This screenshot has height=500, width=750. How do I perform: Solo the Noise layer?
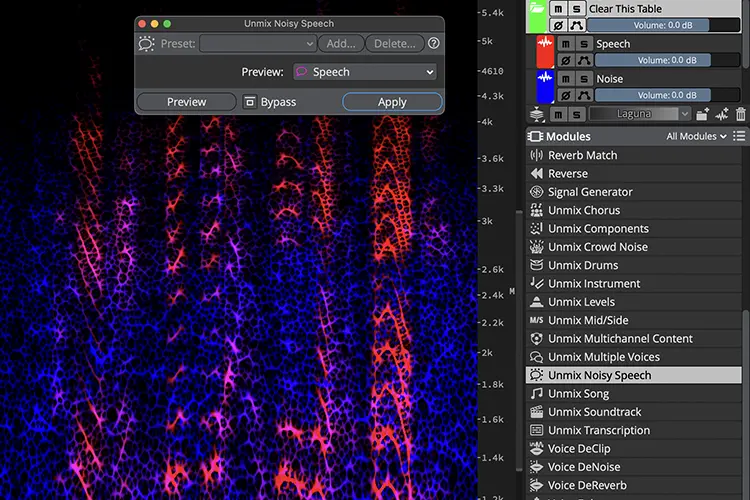(x=584, y=79)
